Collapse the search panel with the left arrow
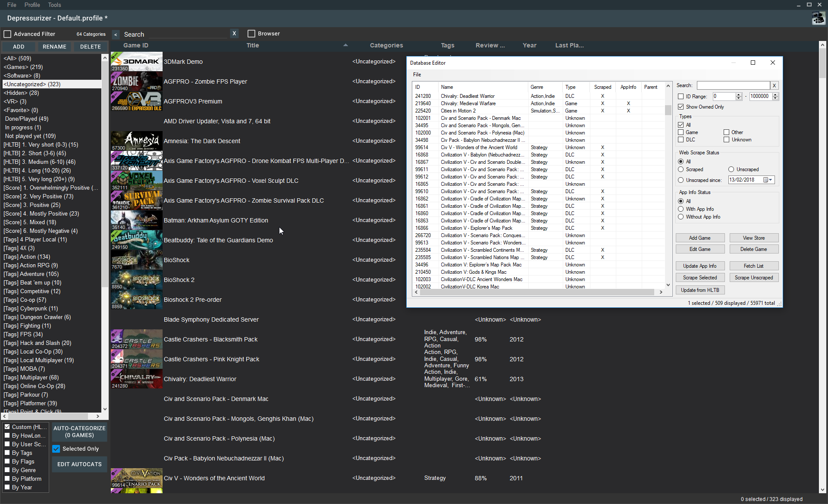Viewport: 828px width, 504px height. [115, 34]
